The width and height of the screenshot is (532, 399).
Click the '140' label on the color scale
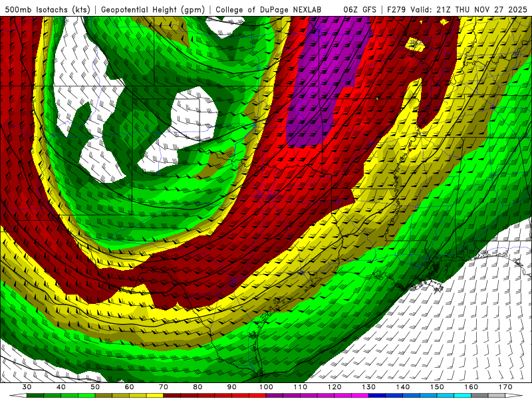pos(403,387)
